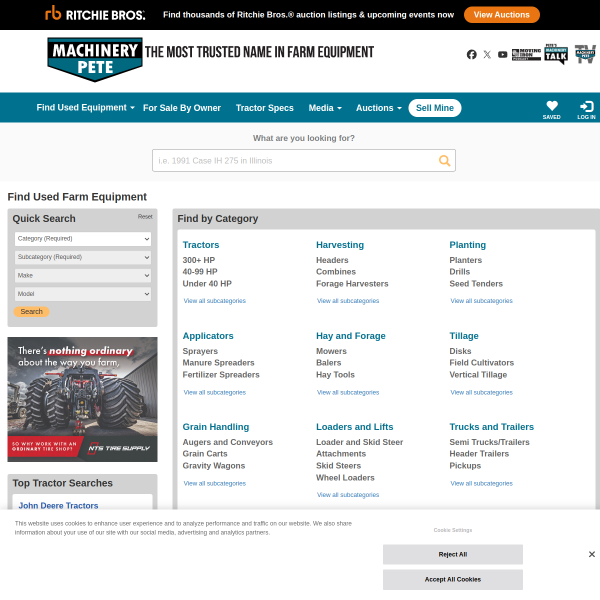Click the Log In icon
This screenshot has height=600, width=600.
coord(586,109)
